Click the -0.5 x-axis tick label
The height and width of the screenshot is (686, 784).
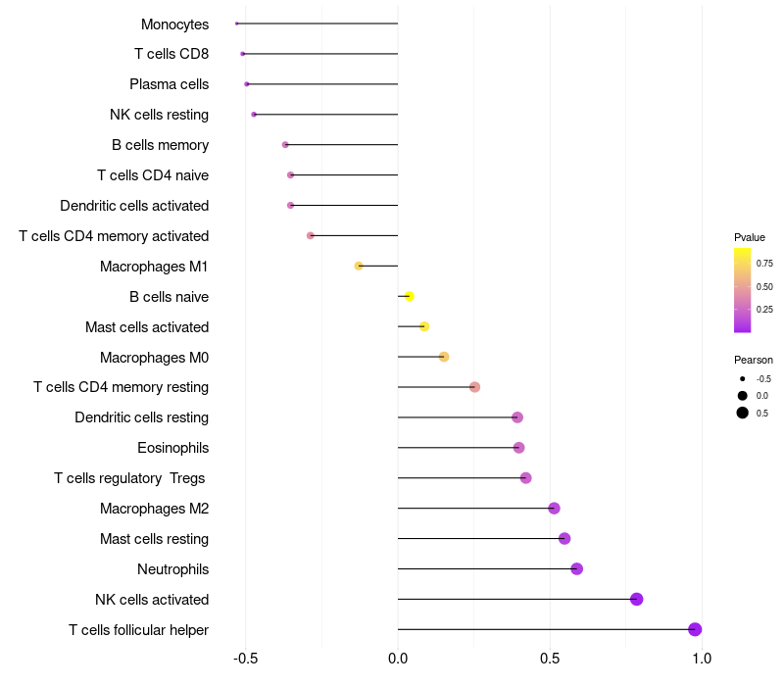(244, 659)
